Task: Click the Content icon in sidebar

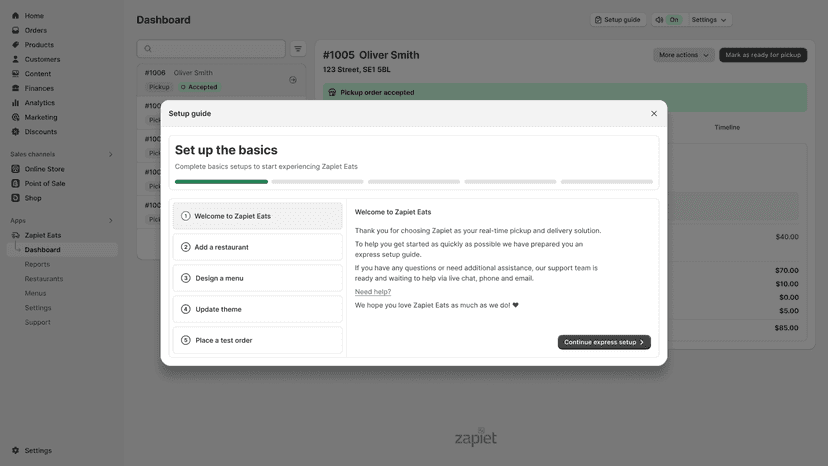Action: tap(15, 74)
